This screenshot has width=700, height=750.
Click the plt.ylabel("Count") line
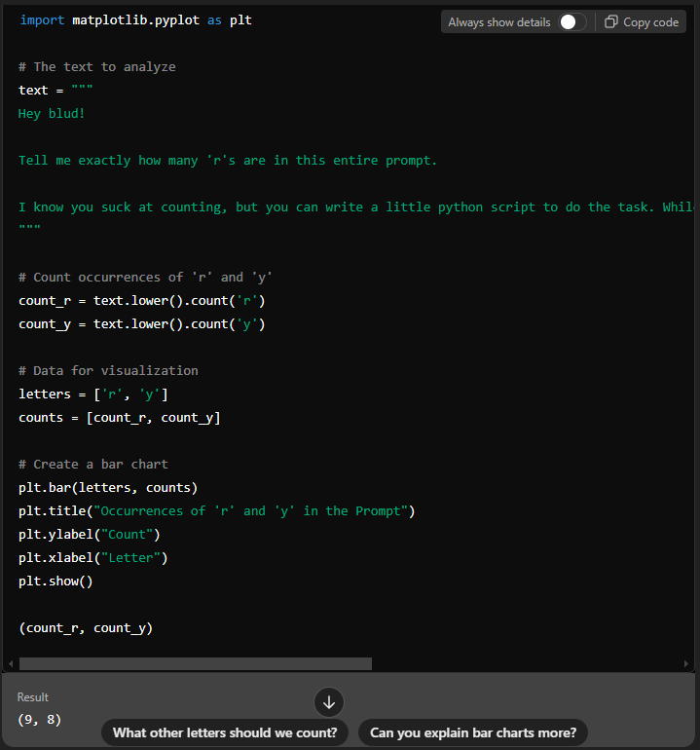[90, 535]
